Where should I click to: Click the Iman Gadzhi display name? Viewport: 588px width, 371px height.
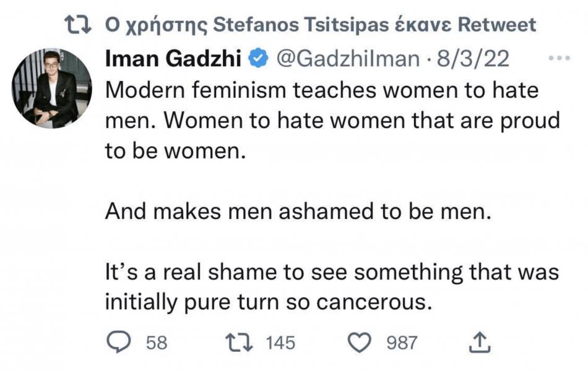[173, 59]
